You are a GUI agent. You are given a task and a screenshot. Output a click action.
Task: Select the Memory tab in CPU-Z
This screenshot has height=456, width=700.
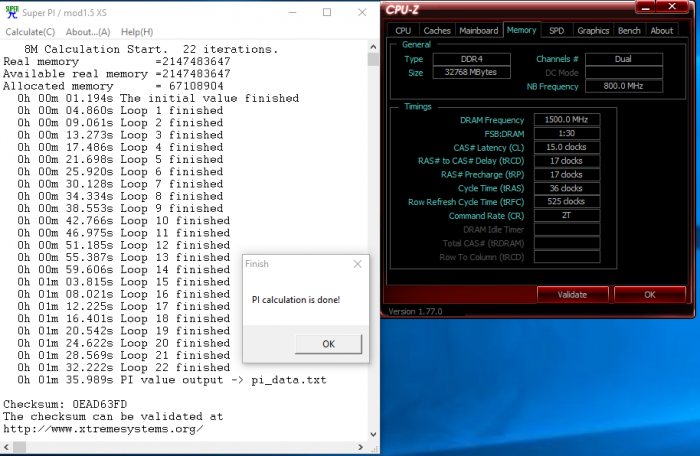pos(521,30)
